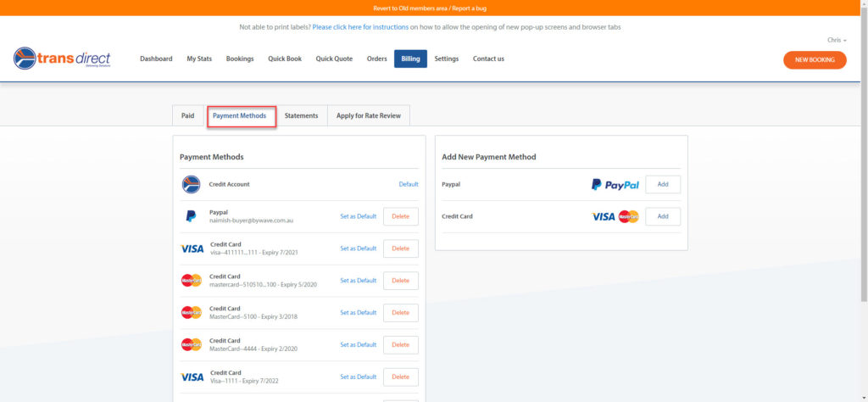Set MasterCard ending 4444 as default
This screenshot has height=402, width=868.
point(359,345)
